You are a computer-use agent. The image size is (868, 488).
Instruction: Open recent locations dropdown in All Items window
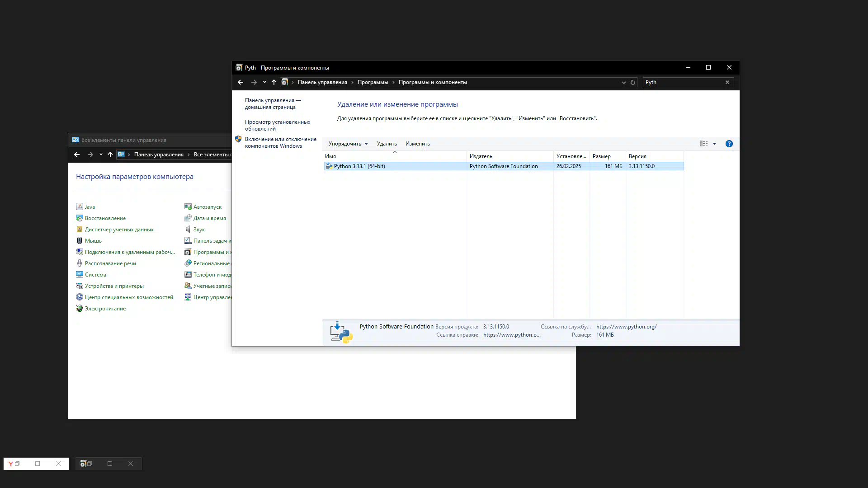(101, 155)
